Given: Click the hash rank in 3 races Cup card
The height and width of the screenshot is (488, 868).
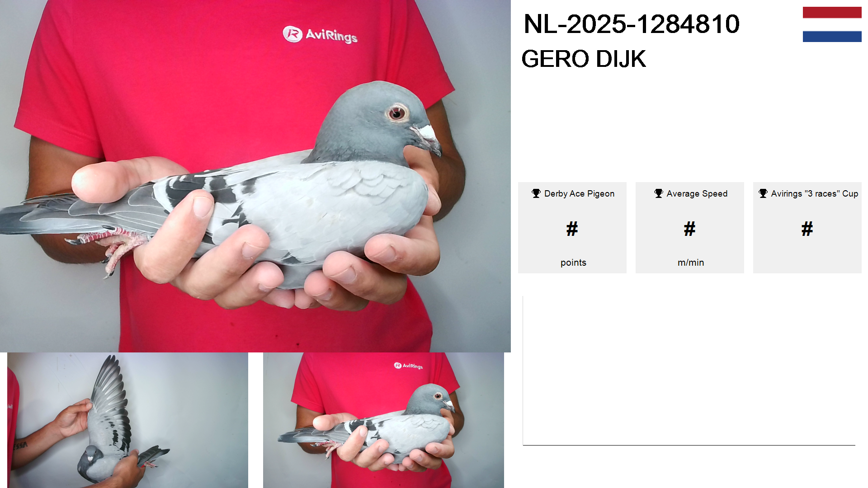Looking at the screenshot, I should tap(807, 229).
